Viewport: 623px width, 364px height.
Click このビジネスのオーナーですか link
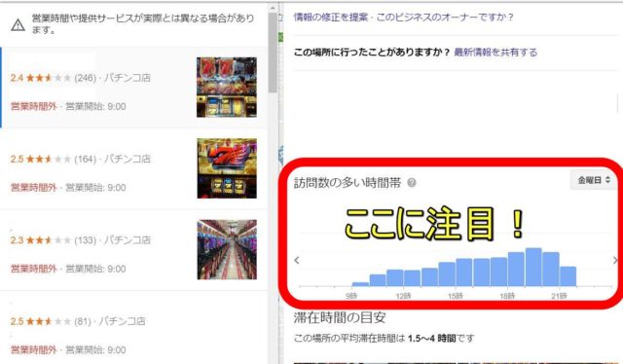(445, 18)
